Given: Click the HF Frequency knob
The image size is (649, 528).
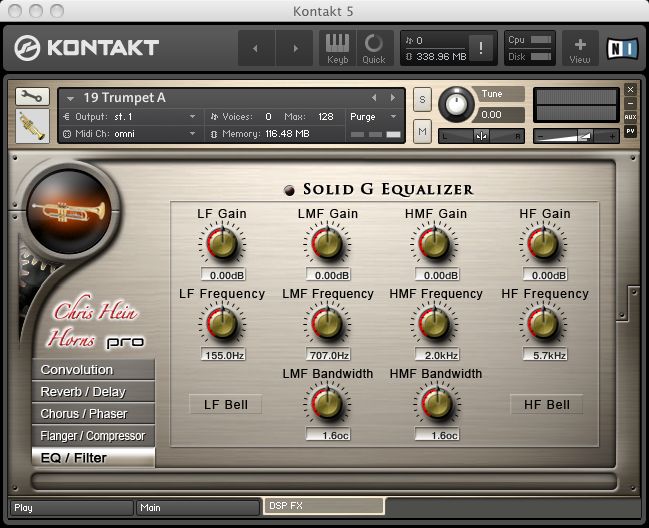Looking at the screenshot, I should point(543,323).
